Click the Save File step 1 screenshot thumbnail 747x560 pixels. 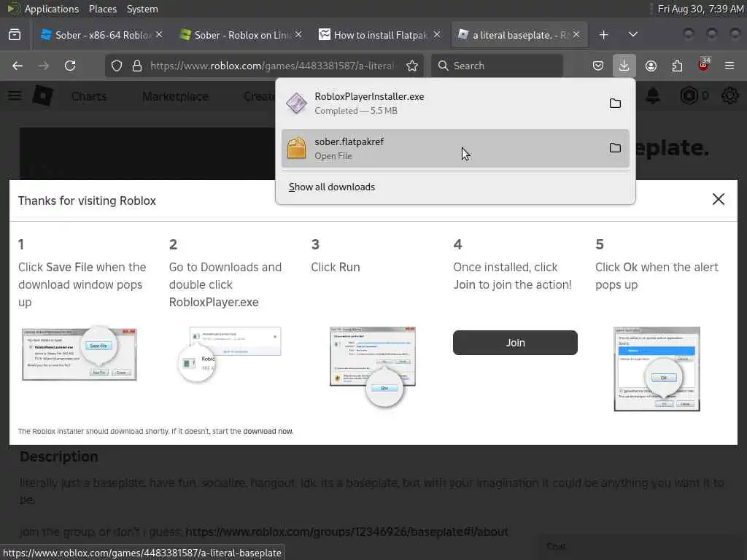click(x=80, y=354)
